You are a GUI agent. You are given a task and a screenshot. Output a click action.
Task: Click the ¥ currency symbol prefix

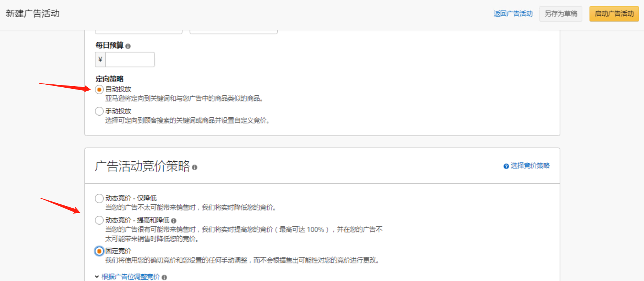click(x=100, y=59)
